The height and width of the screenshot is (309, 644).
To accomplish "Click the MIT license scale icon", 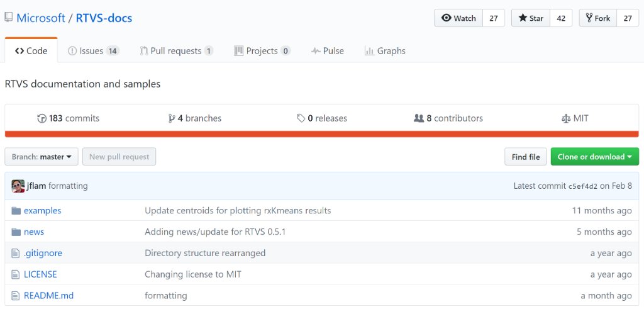I will pos(566,119).
